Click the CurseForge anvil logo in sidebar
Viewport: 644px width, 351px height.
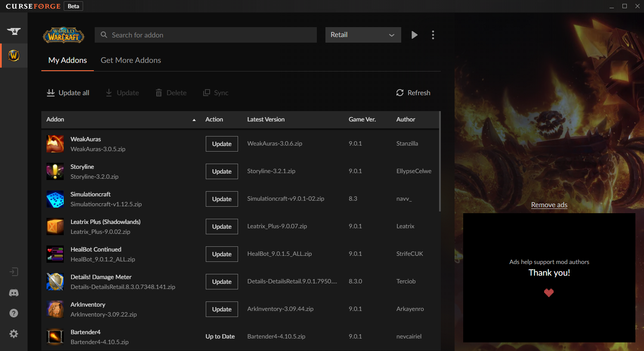coord(14,31)
